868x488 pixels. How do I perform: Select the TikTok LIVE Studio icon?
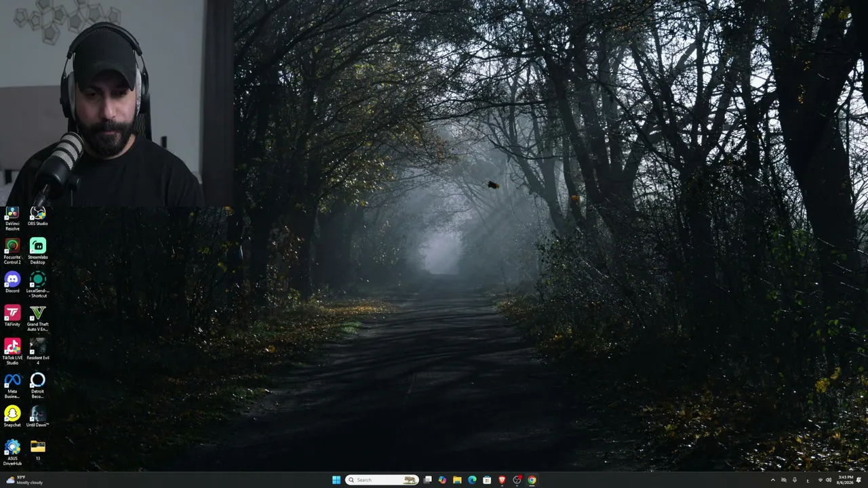click(12, 352)
